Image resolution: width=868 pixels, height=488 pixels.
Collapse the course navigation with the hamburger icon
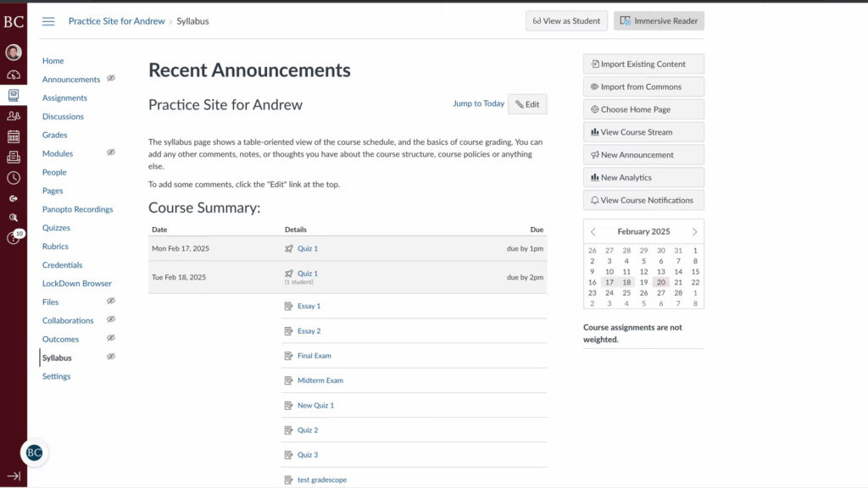[48, 21]
